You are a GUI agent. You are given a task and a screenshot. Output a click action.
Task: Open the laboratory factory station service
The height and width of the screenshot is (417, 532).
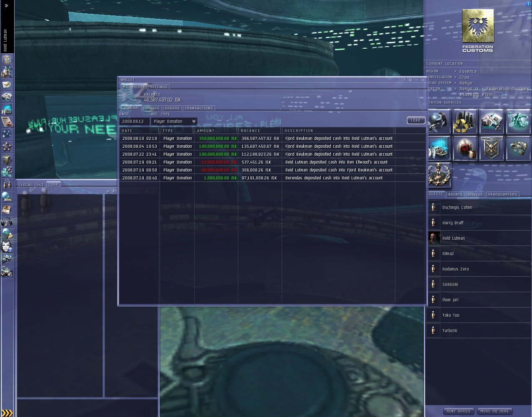[439, 148]
